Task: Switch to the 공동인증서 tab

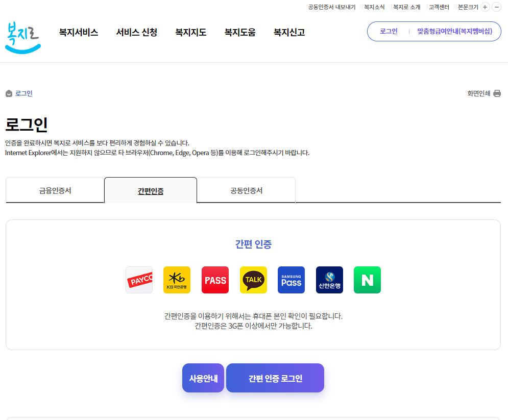Action: 246,190
